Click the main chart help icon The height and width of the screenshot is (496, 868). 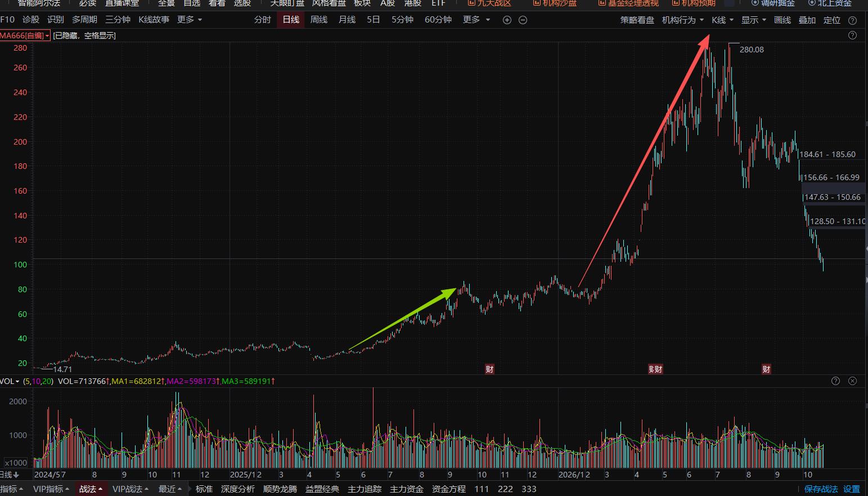click(x=852, y=35)
